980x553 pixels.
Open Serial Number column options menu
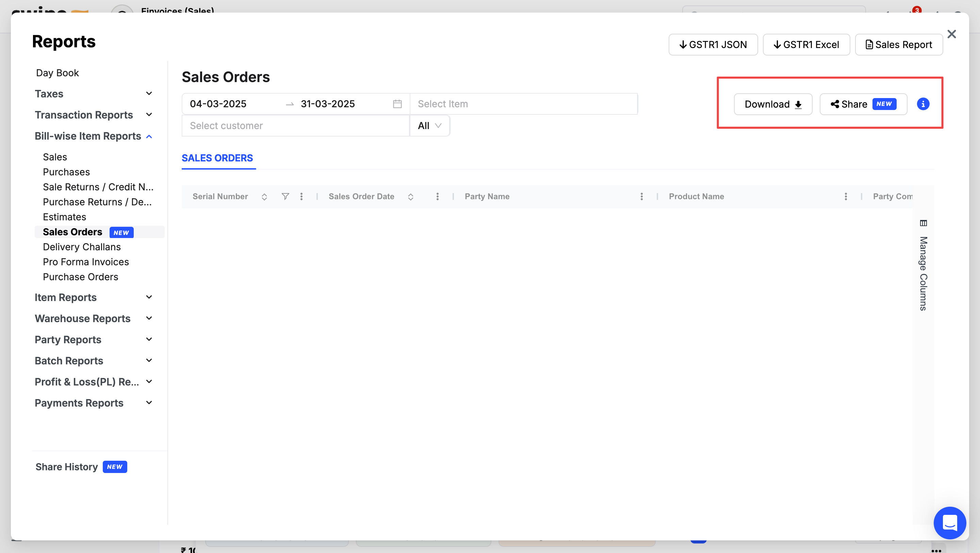pos(301,196)
